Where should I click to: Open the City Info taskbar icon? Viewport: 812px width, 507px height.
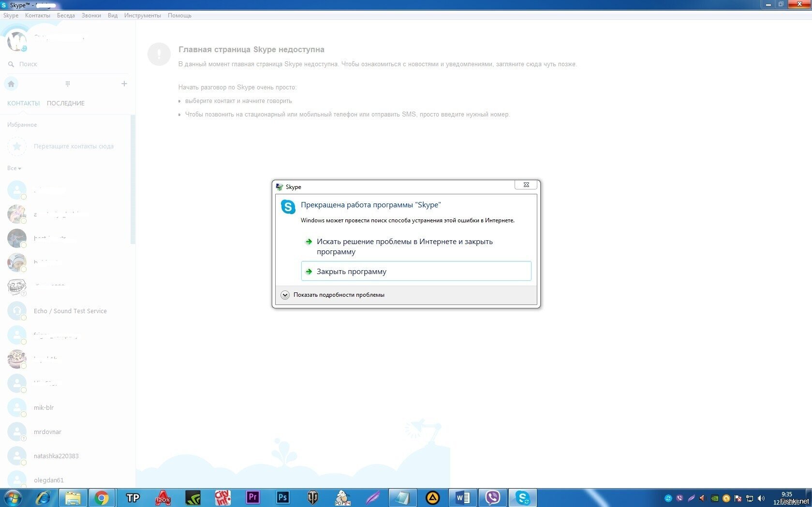(222, 497)
